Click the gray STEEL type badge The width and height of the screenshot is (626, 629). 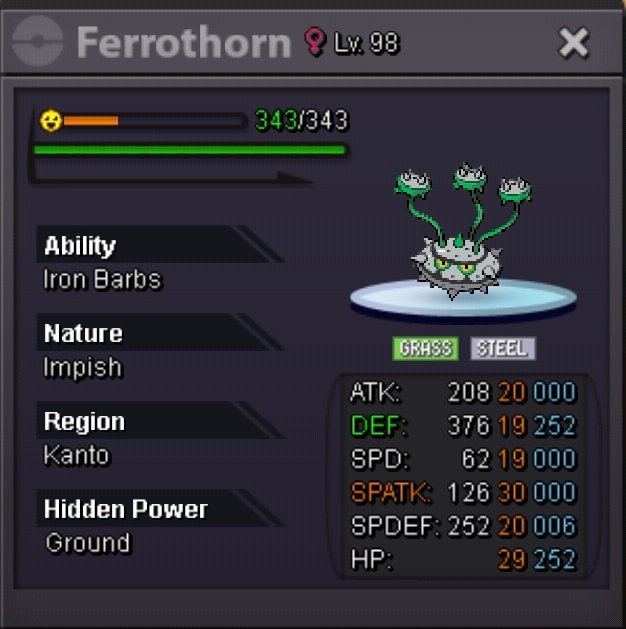pos(502,348)
